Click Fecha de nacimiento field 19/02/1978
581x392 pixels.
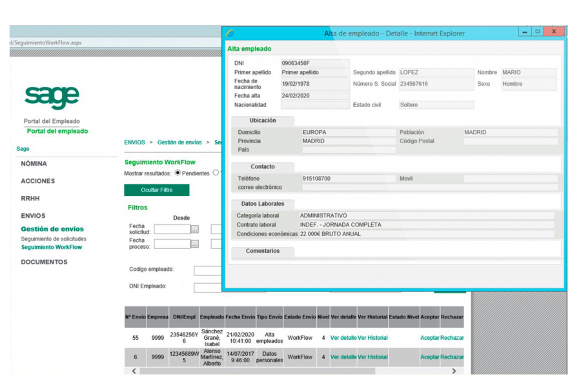[315, 84]
